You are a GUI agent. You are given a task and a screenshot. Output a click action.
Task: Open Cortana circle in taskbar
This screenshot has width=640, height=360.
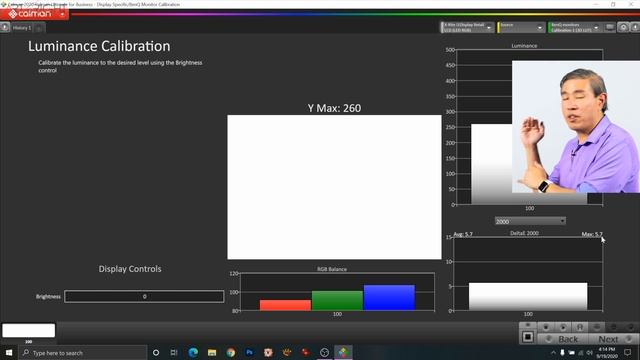pyautogui.click(x=156, y=353)
